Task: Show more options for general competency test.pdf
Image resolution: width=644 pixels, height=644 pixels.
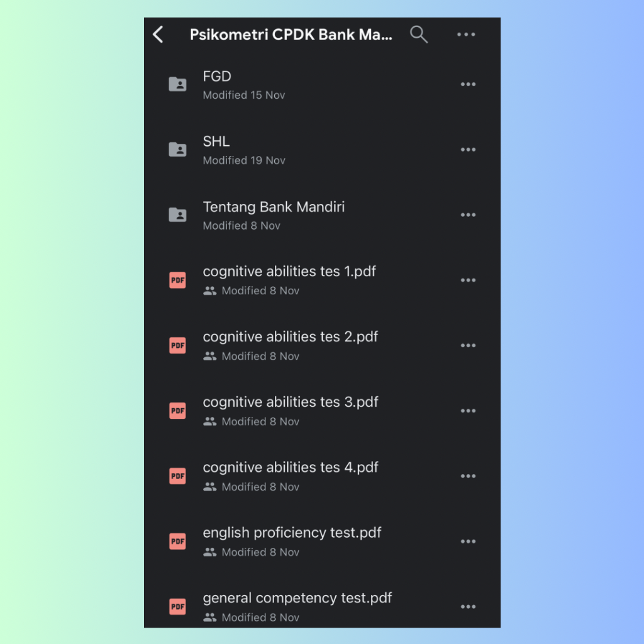Action: click(468, 607)
